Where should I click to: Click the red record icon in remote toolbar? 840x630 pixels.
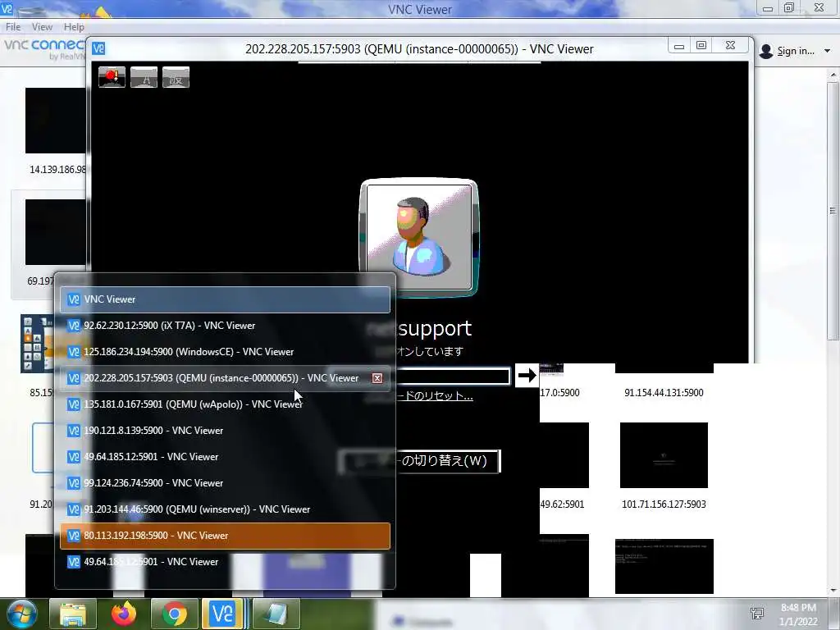112,77
